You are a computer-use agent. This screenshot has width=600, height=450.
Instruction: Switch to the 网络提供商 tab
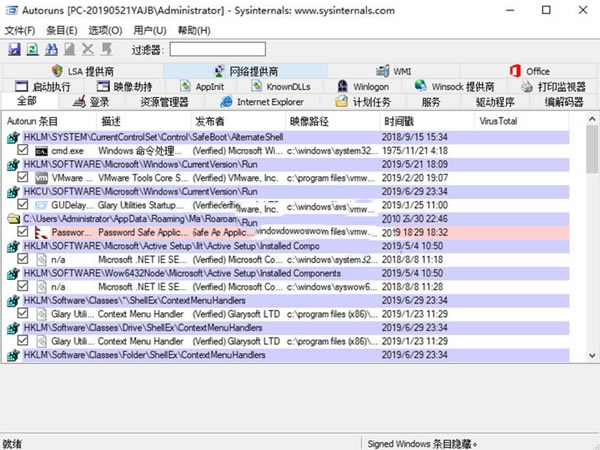point(246,71)
